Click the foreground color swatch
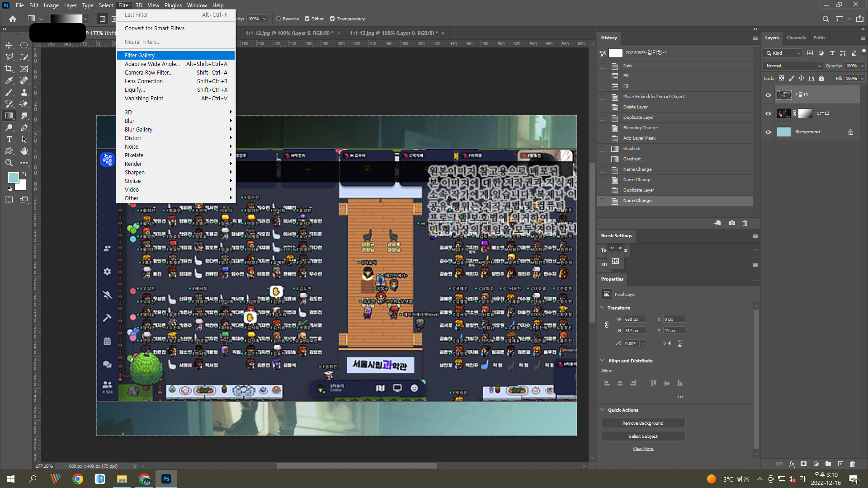Viewport: 868px width, 488px height. [13, 177]
